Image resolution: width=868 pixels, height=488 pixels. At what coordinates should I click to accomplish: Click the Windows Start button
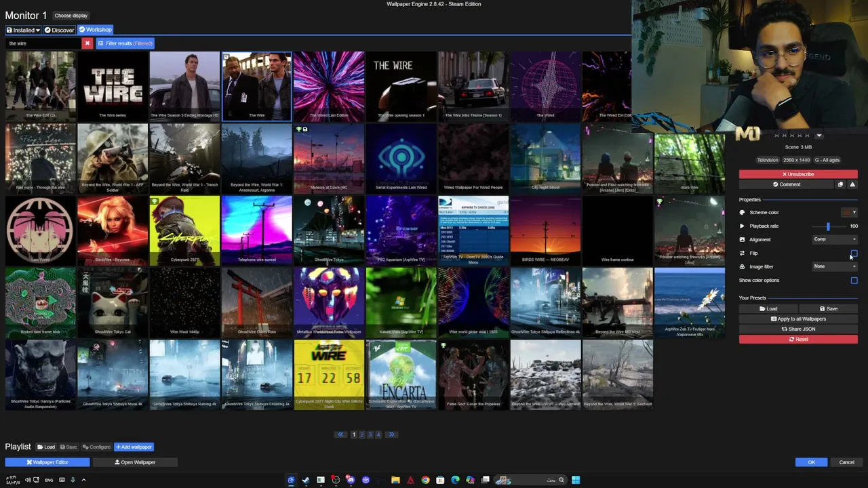point(576,480)
